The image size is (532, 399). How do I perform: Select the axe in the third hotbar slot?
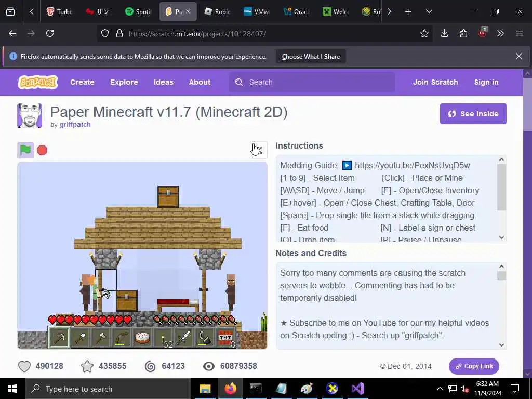(x=101, y=338)
